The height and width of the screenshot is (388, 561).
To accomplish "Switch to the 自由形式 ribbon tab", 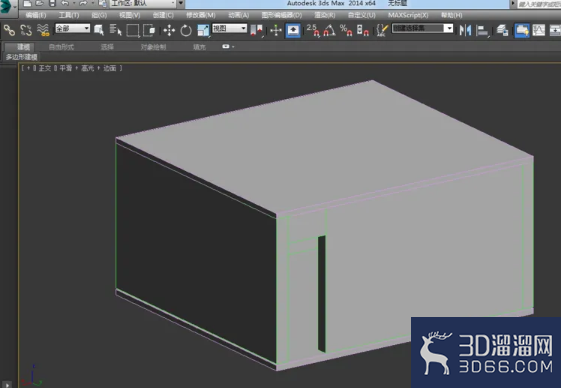I will pos(61,47).
